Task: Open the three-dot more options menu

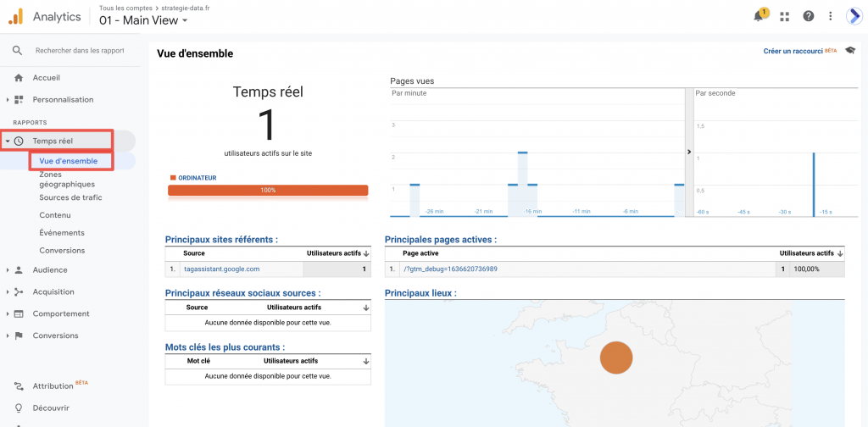Action: click(x=831, y=16)
